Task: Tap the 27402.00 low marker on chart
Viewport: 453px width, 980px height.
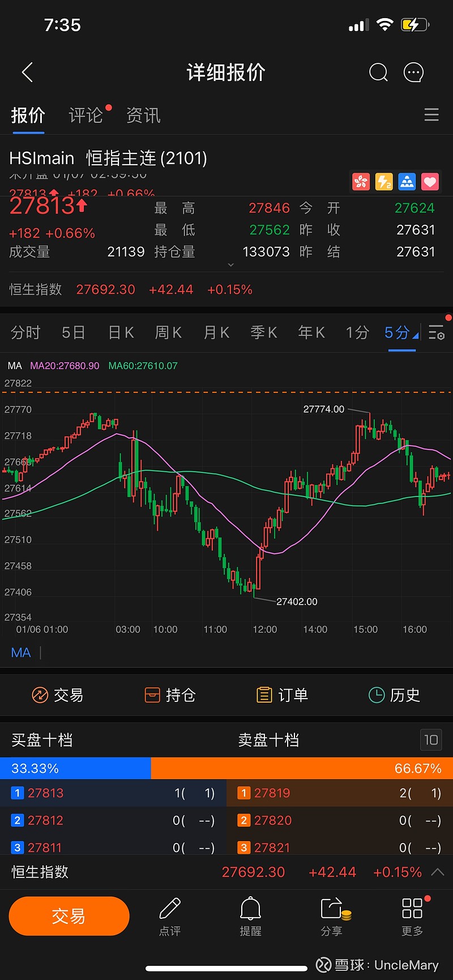Action: 297,602
